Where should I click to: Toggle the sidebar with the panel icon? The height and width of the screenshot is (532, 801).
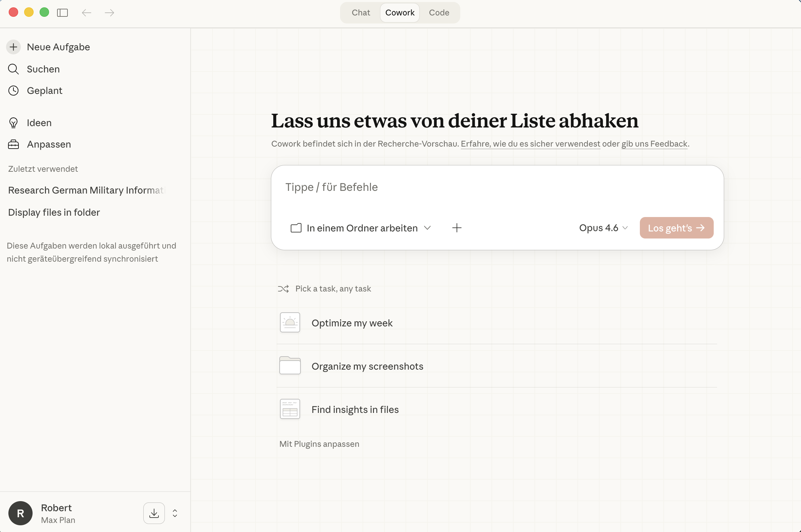tap(63, 12)
